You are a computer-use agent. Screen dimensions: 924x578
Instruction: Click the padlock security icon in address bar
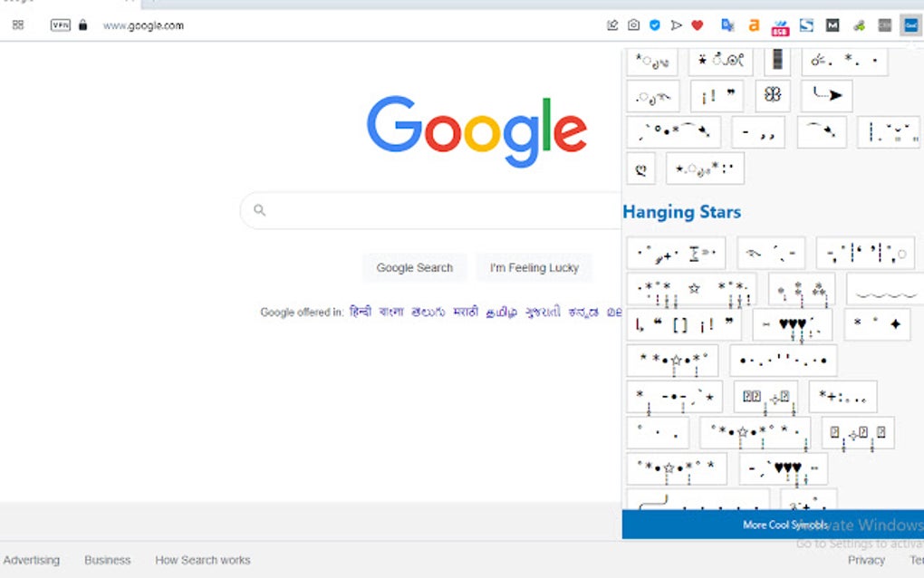pos(82,25)
